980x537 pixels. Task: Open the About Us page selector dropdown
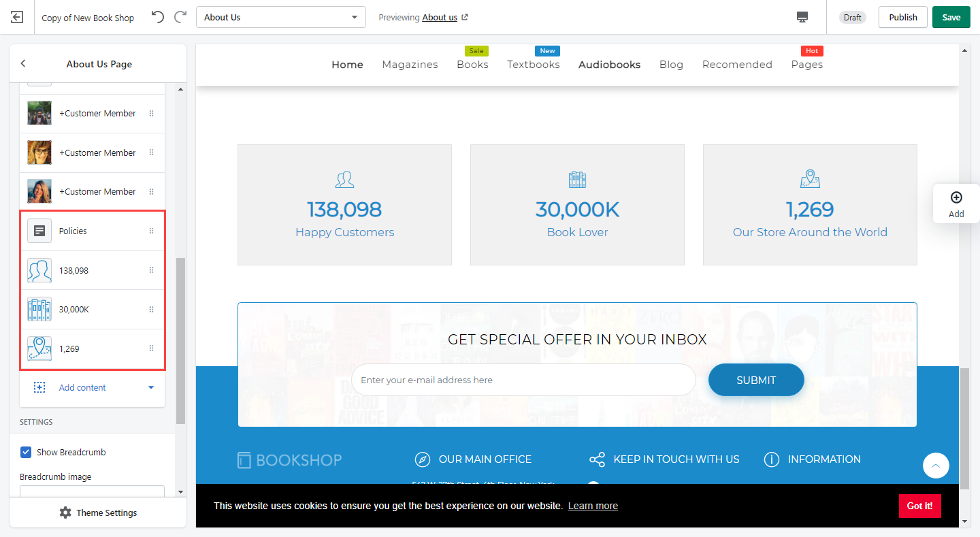[x=281, y=17]
